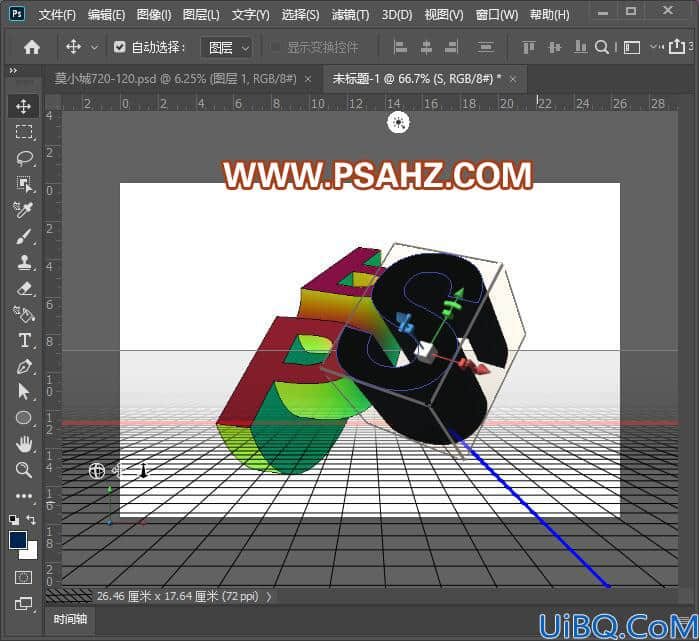Open the 3D(D) menu

pyautogui.click(x=397, y=15)
